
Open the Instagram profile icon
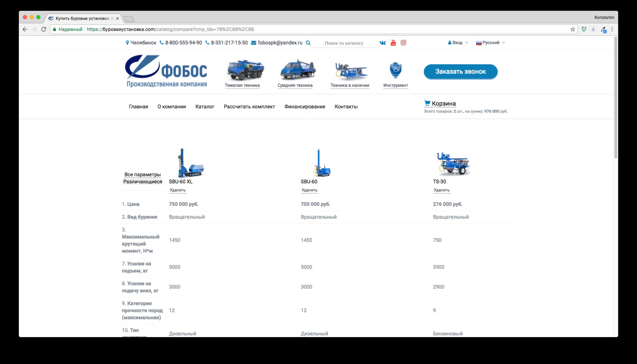[x=403, y=43]
